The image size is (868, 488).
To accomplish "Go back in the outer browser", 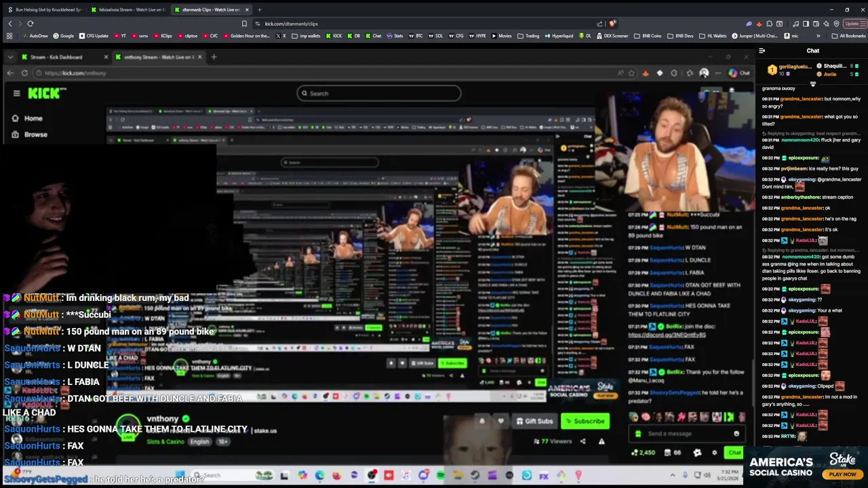I will [x=9, y=24].
